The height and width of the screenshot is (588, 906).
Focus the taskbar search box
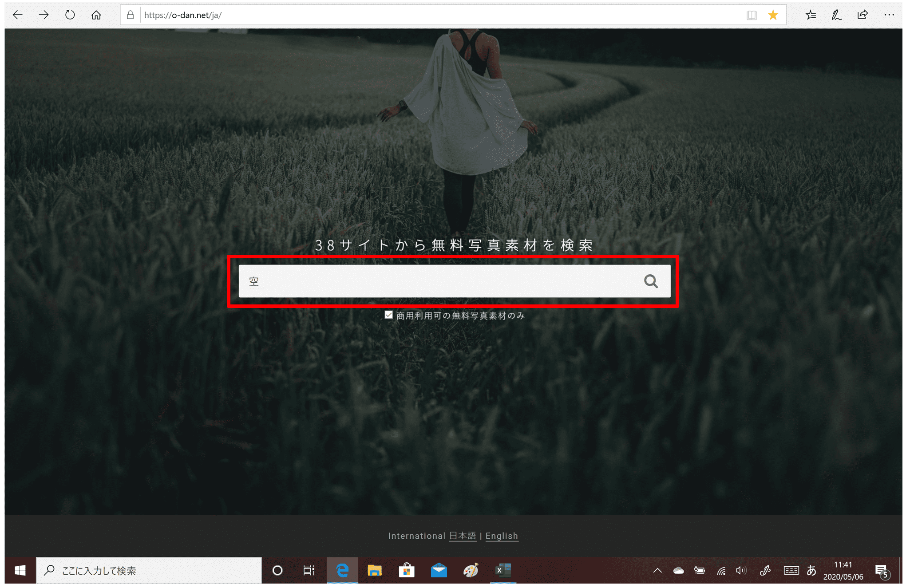pos(149,570)
